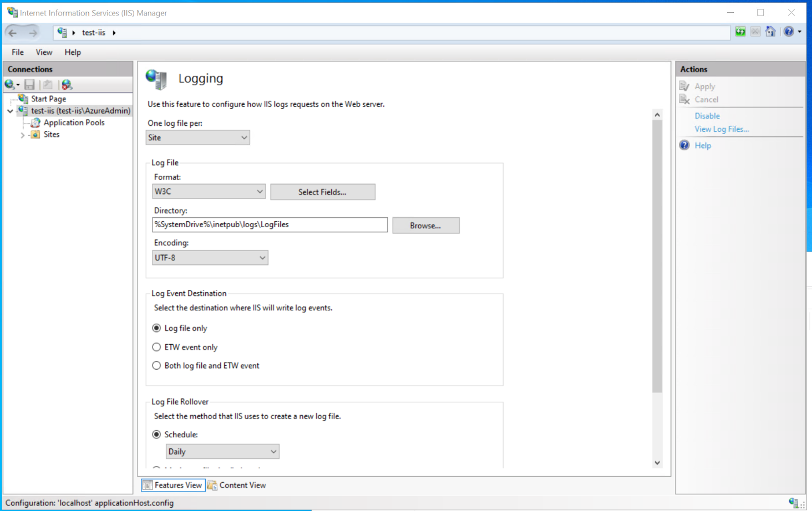Open the Format W3C dropdown
This screenshot has width=812, height=511.
(209, 191)
